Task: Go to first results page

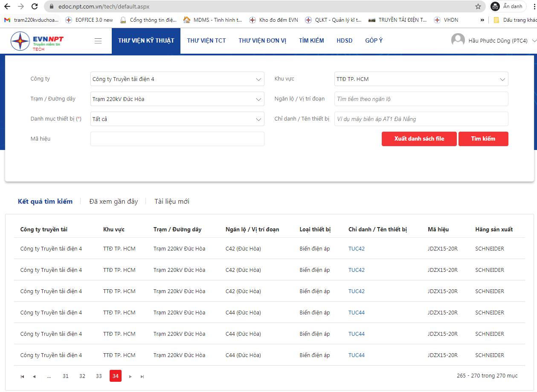Action: (x=22, y=376)
